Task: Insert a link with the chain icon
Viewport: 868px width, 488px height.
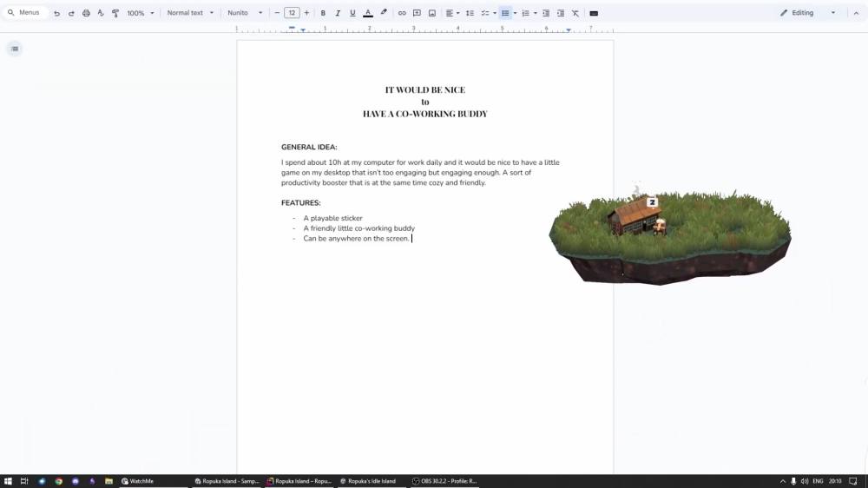Action: [402, 13]
